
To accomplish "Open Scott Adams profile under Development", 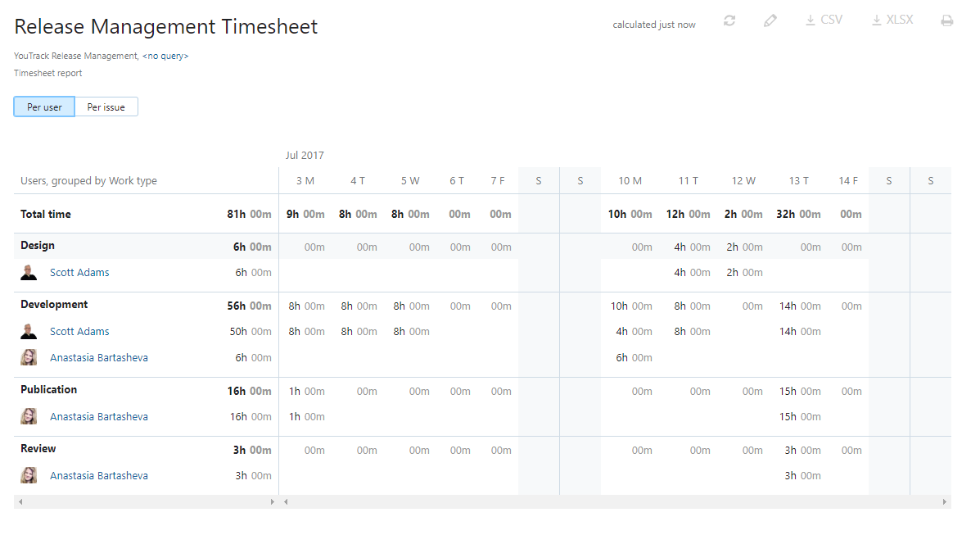I will click(79, 331).
